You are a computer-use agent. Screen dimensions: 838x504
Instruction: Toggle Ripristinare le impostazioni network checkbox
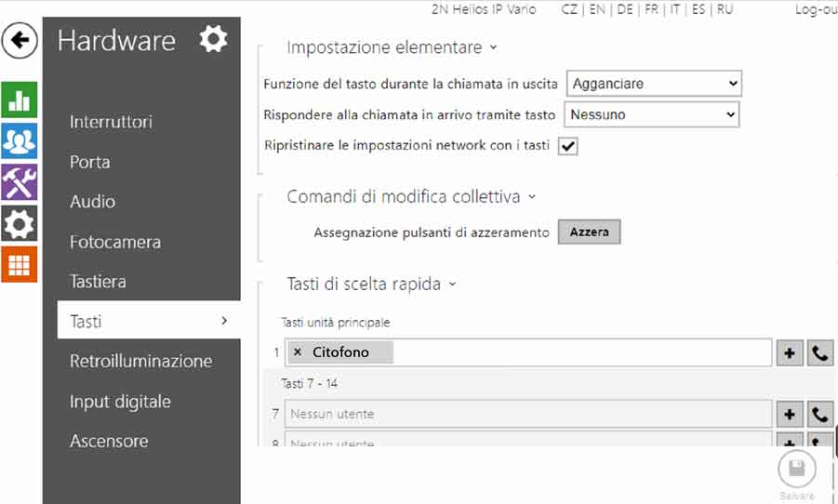(x=567, y=146)
